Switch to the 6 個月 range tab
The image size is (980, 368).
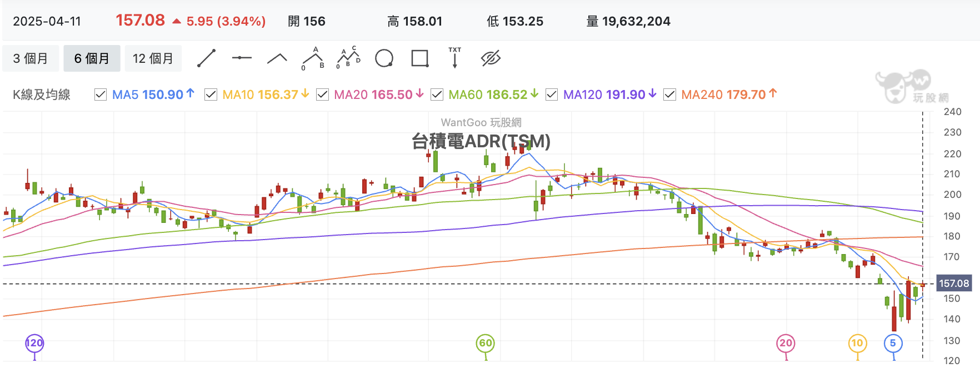tap(92, 58)
